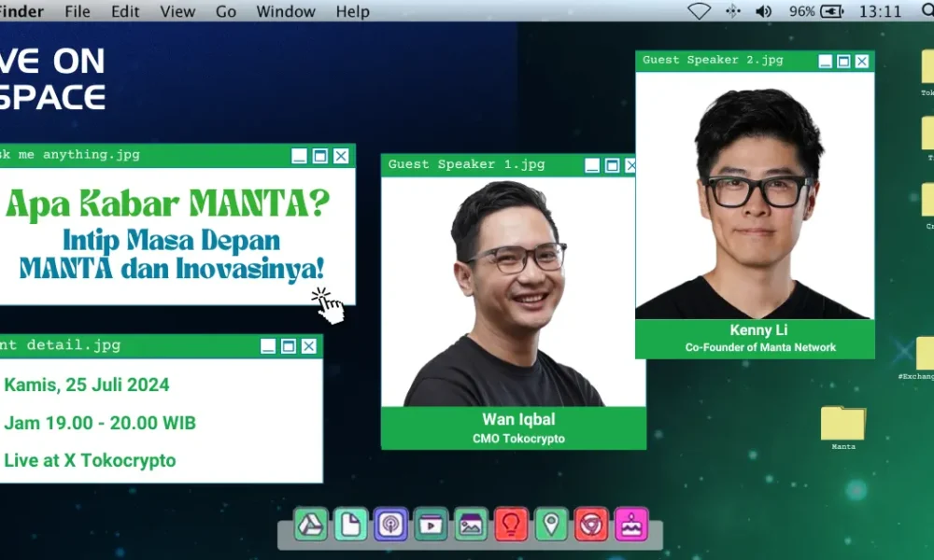Open the Window menu

point(286,11)
